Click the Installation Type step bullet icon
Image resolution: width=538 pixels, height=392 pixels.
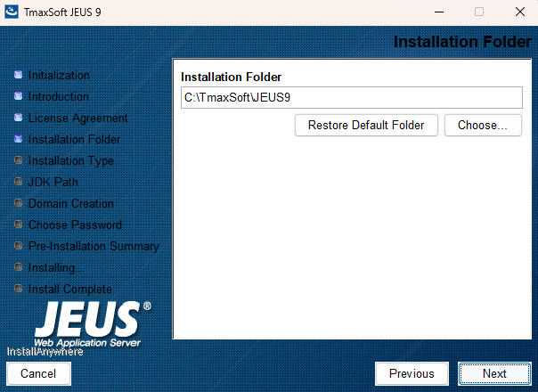click(18, 160)
